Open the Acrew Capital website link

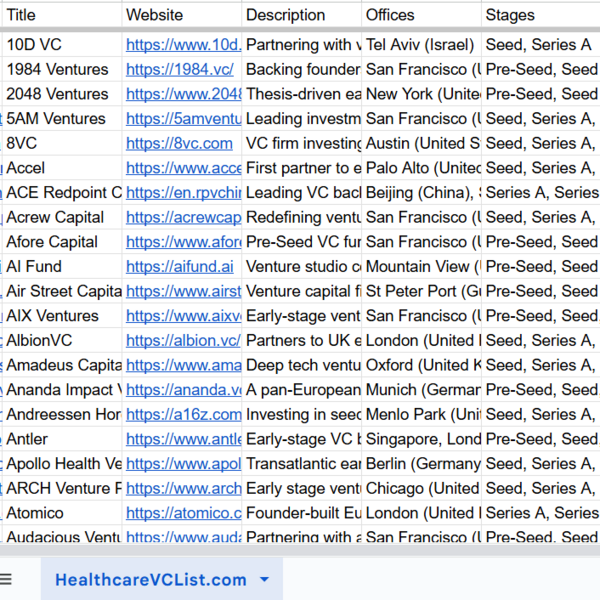(x=184, y=217)
